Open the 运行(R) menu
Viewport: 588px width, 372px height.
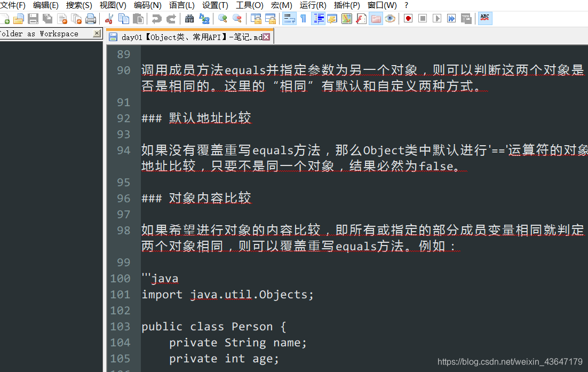click(313, 5)
